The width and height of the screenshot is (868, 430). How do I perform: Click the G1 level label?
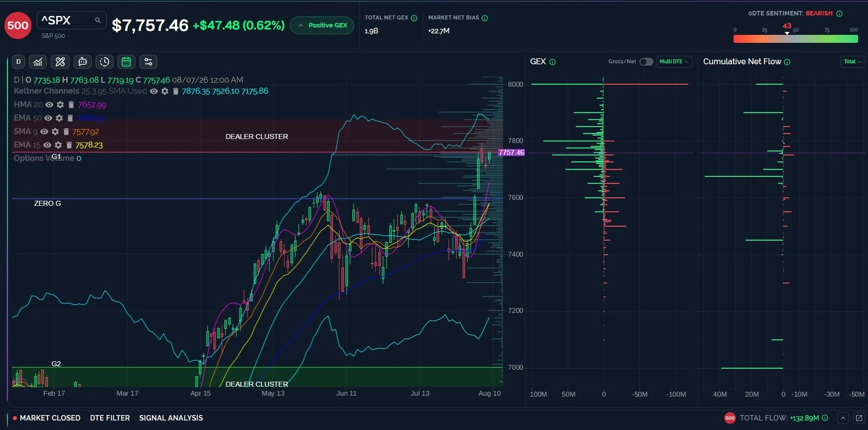pyautogui.click(x=56, y=156)
